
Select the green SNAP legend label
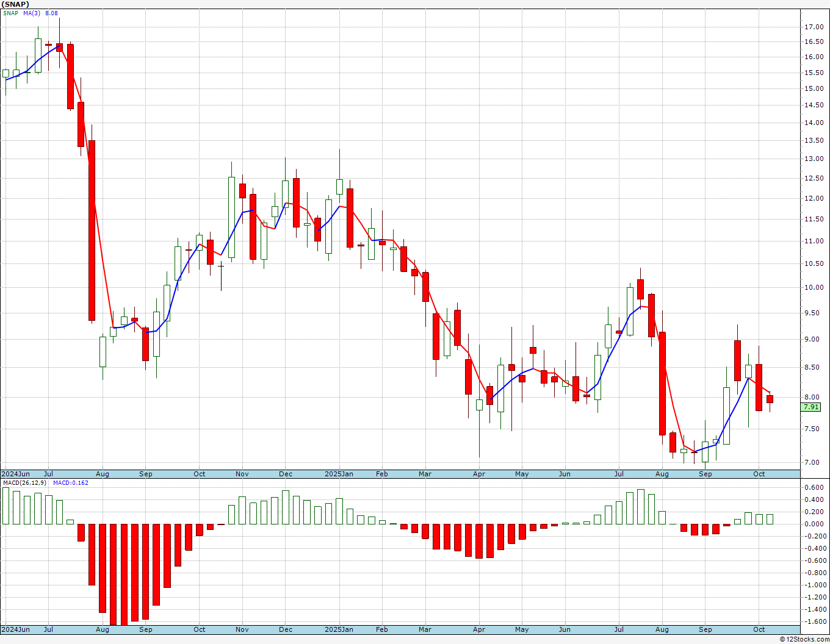[x=10, y=13]
